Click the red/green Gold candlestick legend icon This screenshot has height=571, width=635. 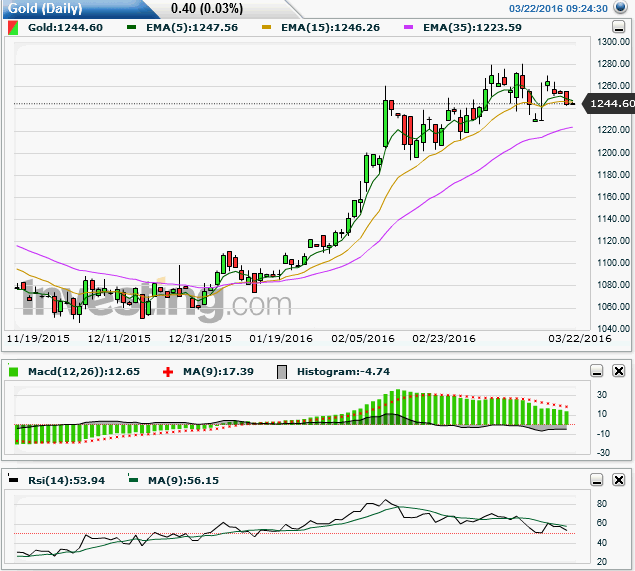13,28
